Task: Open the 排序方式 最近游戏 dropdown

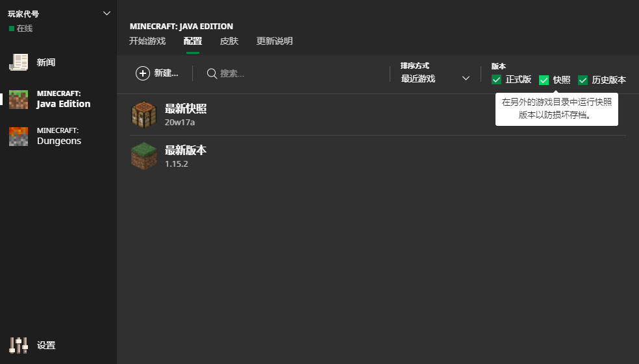Action: 435,78
